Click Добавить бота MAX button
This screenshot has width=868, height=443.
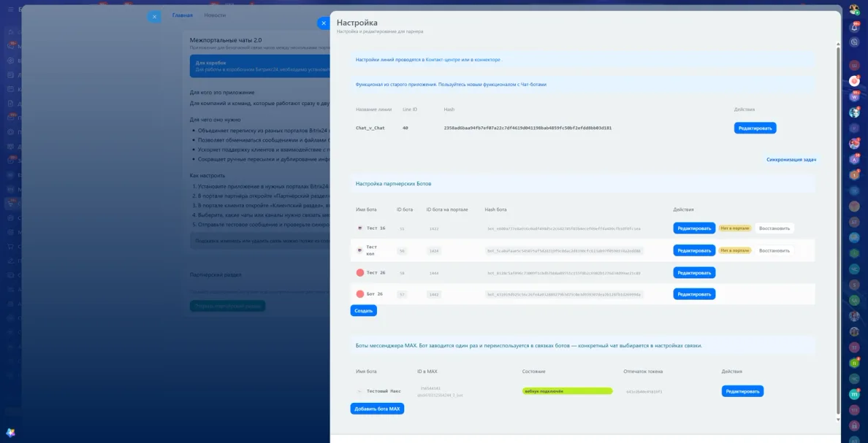point(377,409)
